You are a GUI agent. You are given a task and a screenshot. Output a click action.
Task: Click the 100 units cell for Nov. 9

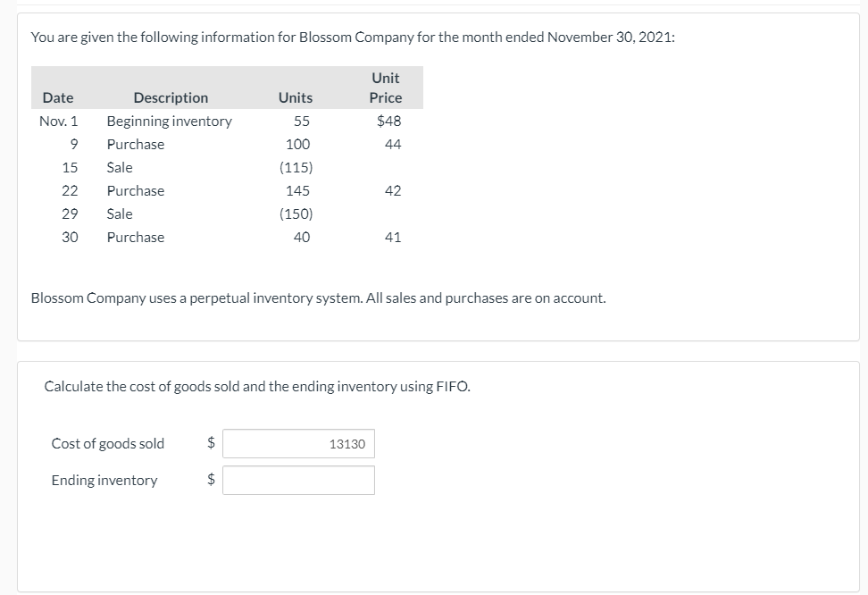(298, 144)
